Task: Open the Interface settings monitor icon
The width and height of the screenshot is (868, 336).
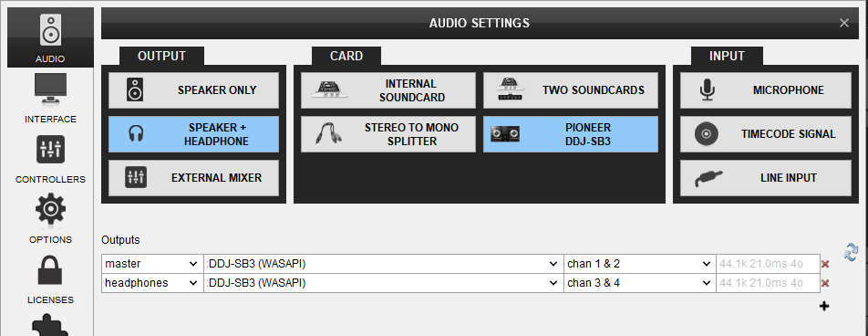Action: (x=50, y=89)
